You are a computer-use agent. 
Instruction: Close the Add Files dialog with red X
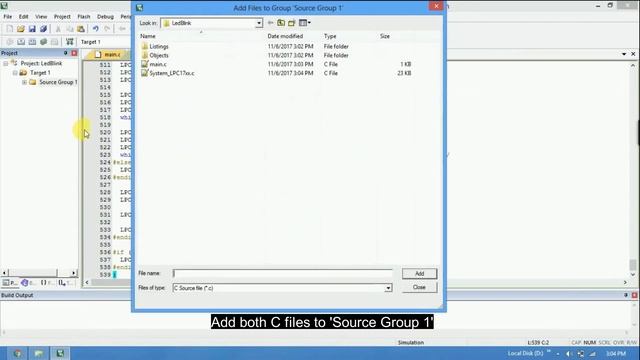(x=436, y=6)
